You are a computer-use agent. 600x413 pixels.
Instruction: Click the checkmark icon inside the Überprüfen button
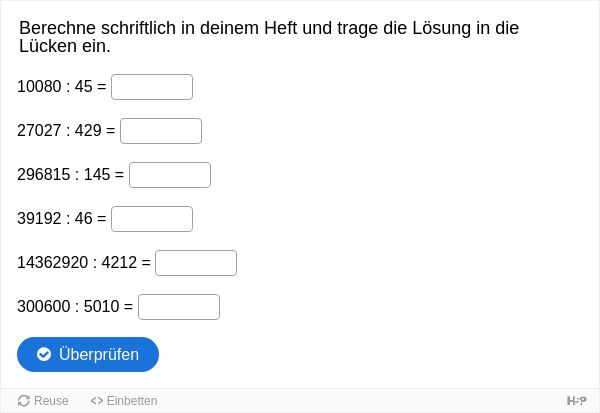click(x=44, y=354)
